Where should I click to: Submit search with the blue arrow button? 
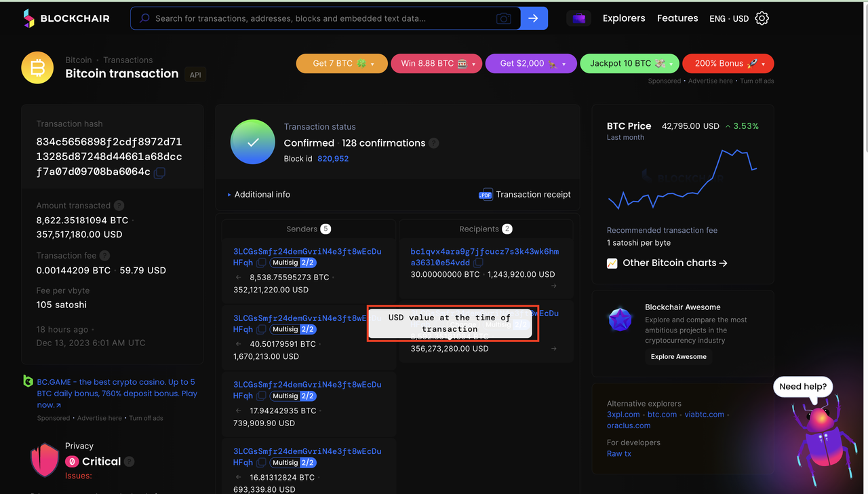[534, 18]
